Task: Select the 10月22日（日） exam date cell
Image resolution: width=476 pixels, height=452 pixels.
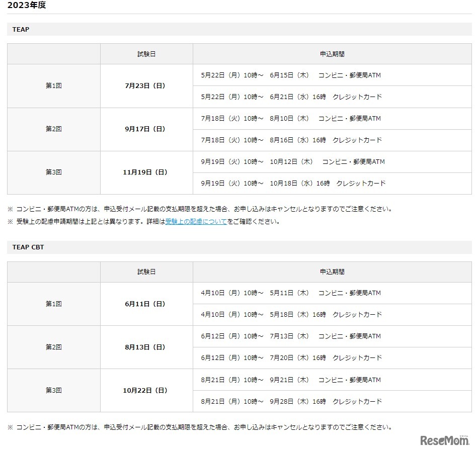Action: (146, 391)
